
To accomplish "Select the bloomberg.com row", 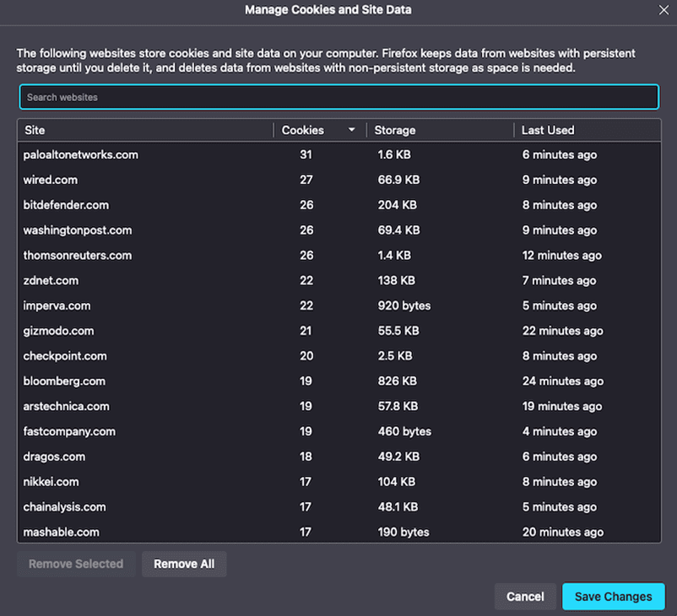I will [x=64, y=381].
